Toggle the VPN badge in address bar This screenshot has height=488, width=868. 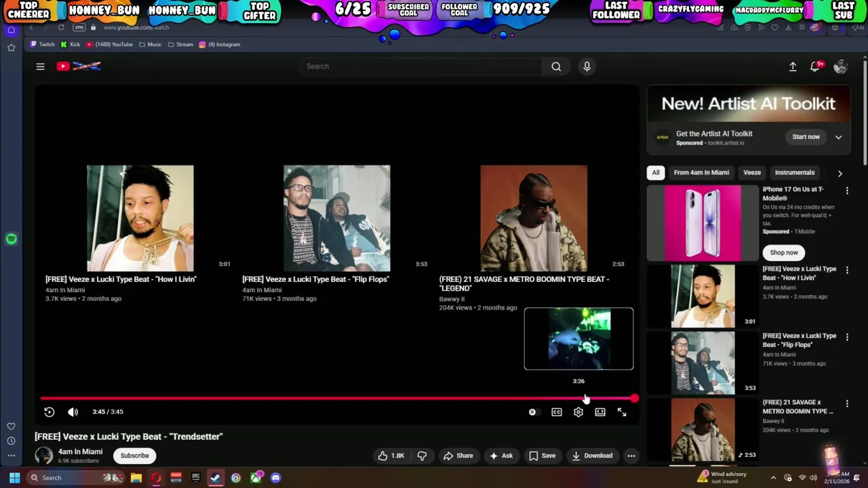coord(79,27)
